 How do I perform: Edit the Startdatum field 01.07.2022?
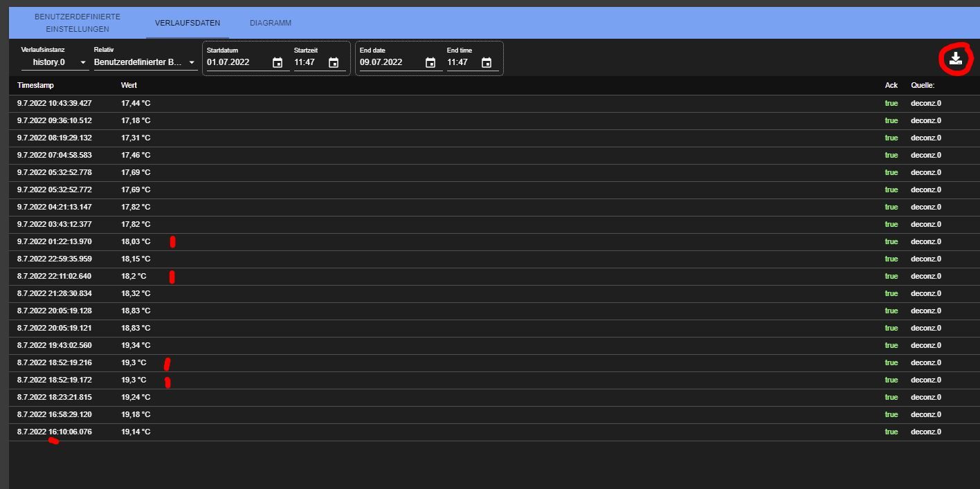pos(237,62)
